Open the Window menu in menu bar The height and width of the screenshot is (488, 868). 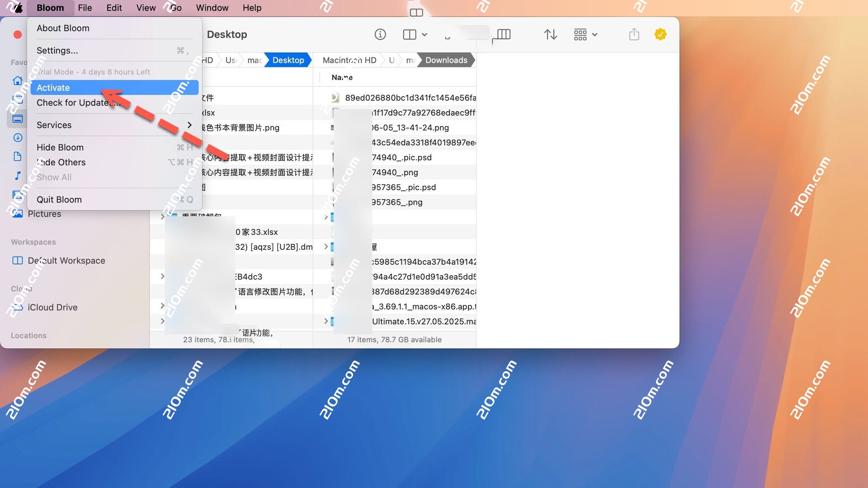pyautogui.click(x=212, y=8)
